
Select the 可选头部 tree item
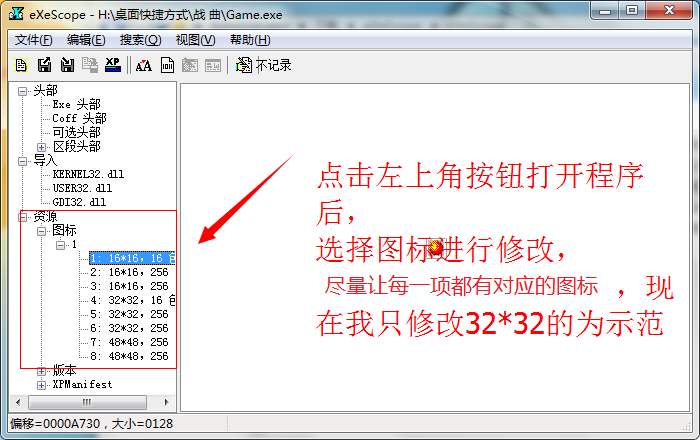(76, 132)
